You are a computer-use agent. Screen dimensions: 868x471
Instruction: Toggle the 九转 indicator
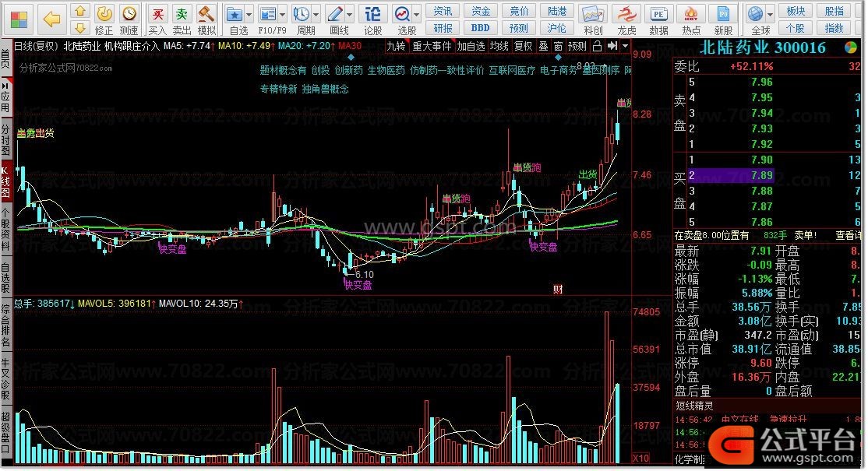click(395, 47)
